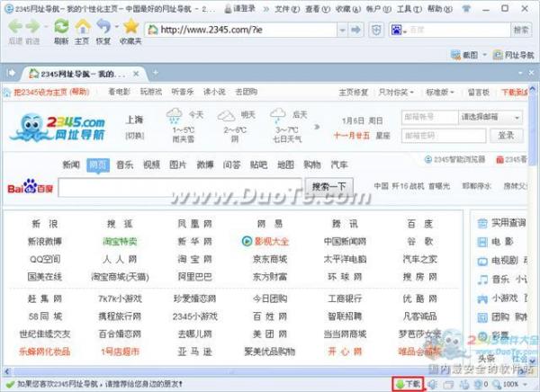
Task: Click the 邮箱密码 input field
Action: pos(444,136)
